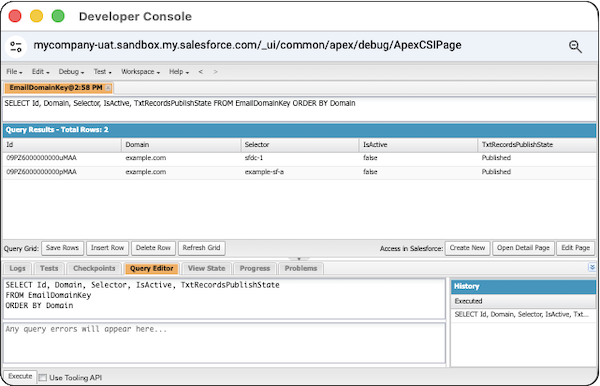The image size is (600, 386).
Task: Open the Workspace menu
Action: click(140, 72)
